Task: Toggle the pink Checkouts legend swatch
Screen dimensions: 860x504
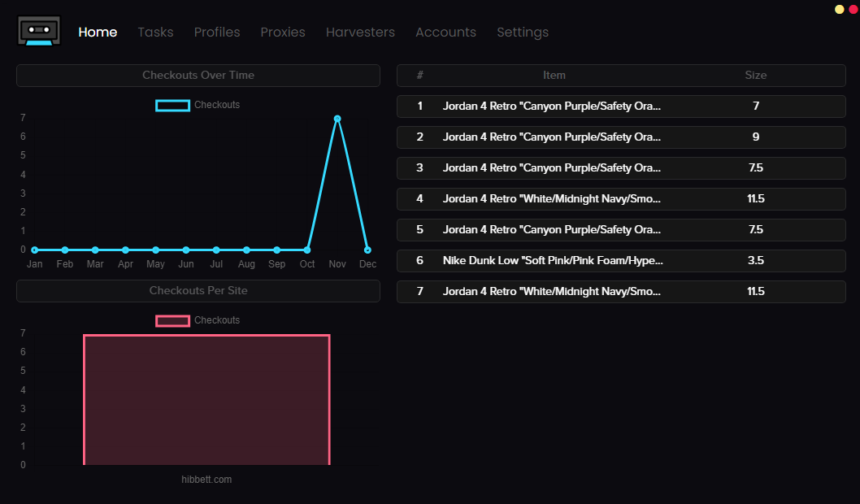Action: click(173, 321)
